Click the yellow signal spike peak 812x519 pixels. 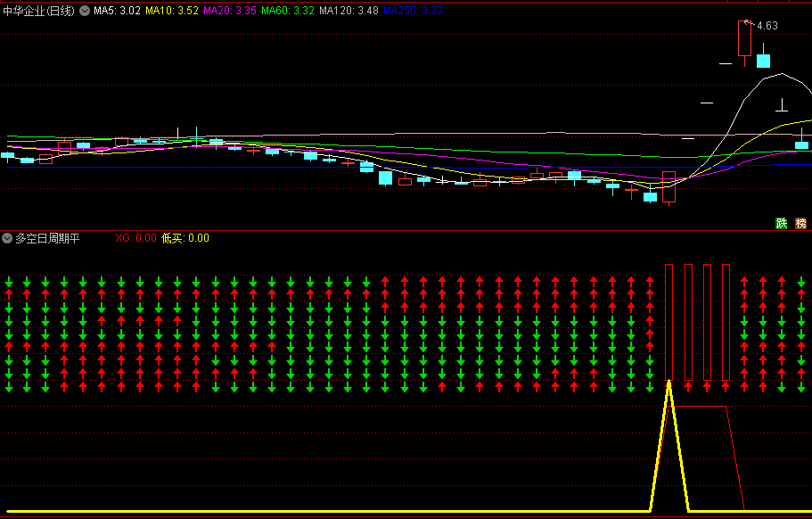click(669, 382)
